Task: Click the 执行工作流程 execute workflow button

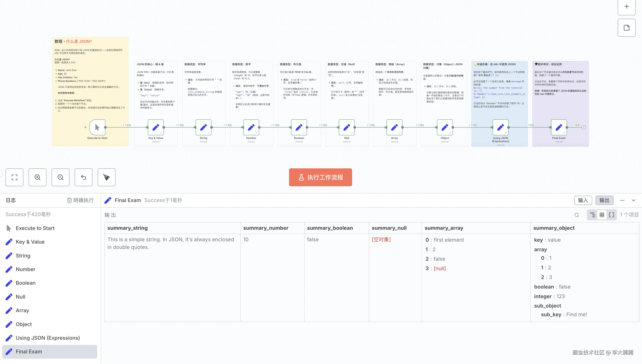Action: tap(321, 177)
